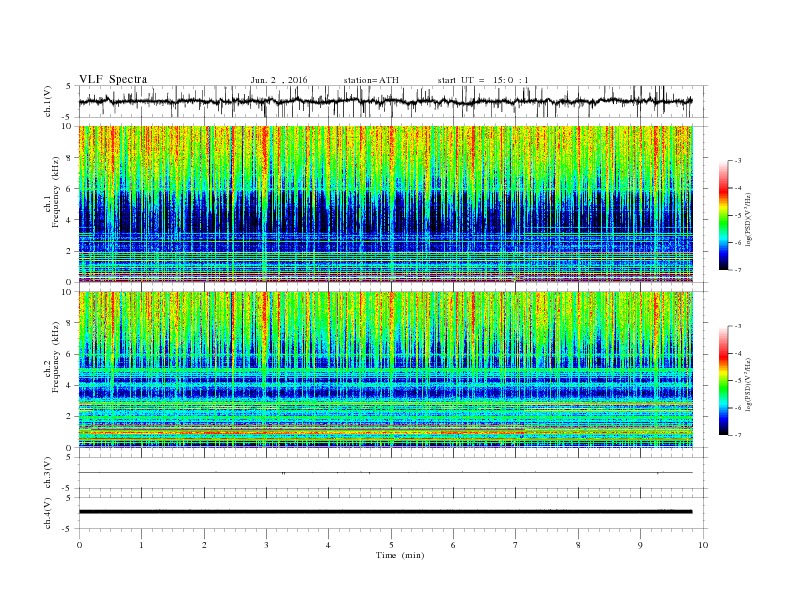The image size is (792, 612).
Task: Click time axis tick label "1"
Action: tap(141, 545)
